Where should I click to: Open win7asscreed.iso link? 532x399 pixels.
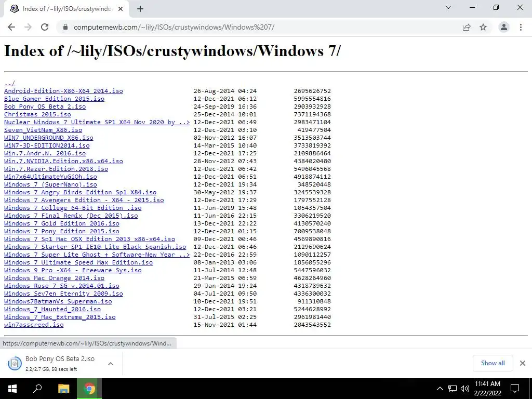tap(34, 325)
